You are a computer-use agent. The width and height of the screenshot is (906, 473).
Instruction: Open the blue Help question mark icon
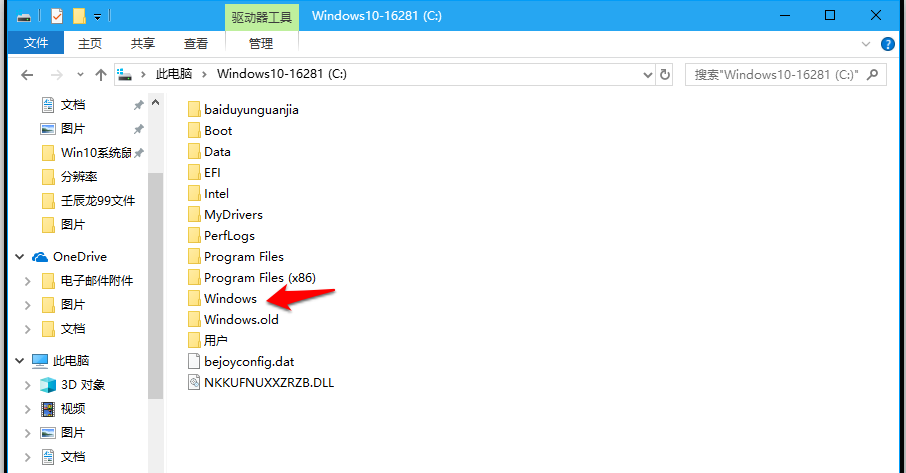pyautogui.click(x=888, y=44)
